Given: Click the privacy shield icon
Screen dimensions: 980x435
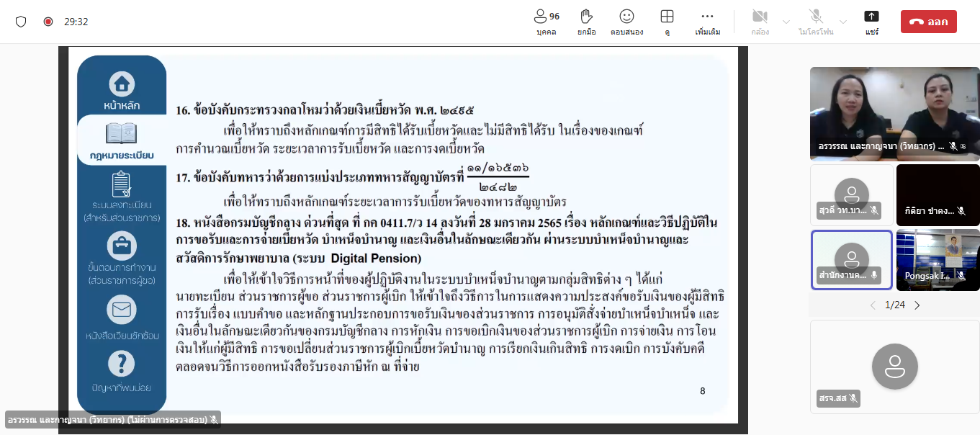Looking at the screenshot, I should tap(21, 22).
